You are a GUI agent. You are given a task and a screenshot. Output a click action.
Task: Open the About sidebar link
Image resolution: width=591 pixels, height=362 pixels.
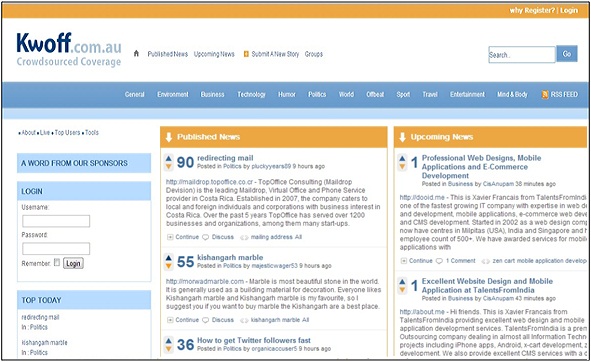[x=29, y=133]
